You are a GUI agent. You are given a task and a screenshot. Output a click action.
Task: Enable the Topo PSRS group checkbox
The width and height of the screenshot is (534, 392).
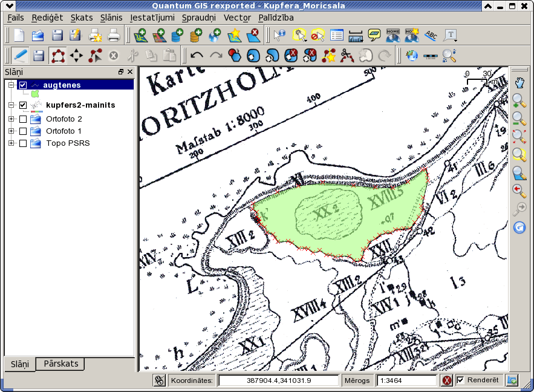tap(23, 143)
